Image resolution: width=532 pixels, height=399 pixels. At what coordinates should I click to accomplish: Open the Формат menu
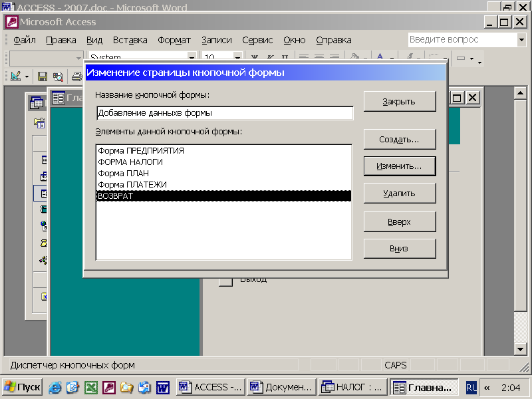pyautogui.click(x=174, y=40)
